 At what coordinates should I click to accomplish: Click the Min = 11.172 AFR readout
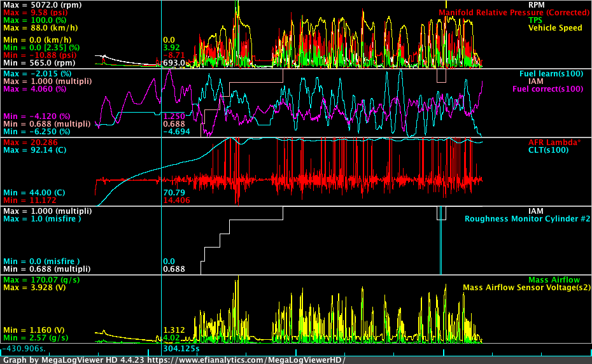[x=30, y=200]
